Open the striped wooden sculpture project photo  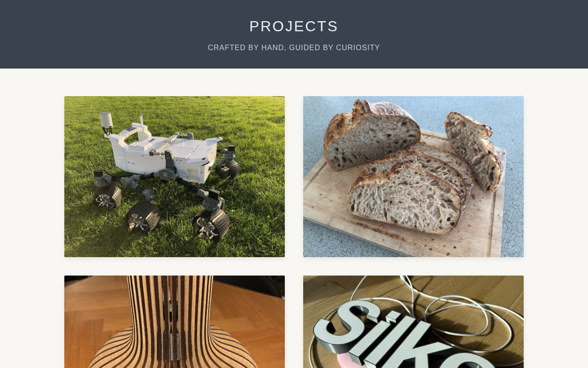point(175,322)
